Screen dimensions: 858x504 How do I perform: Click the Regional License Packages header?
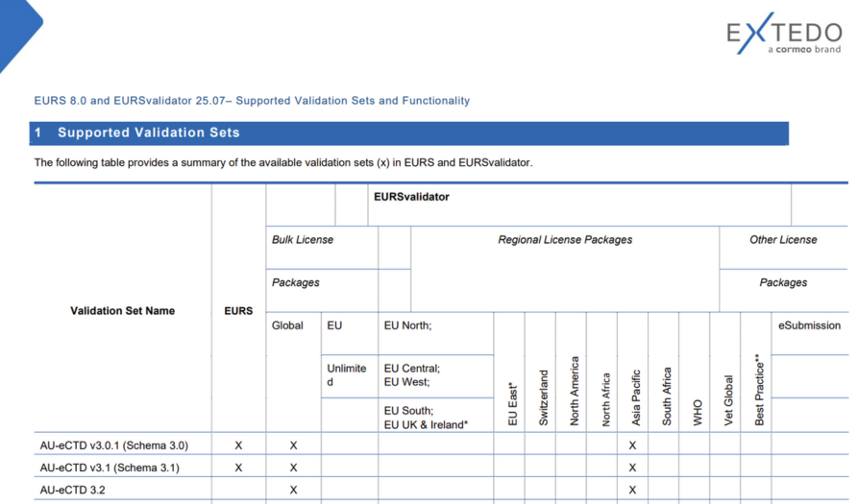pyautogui.click(x=564, y=240)
